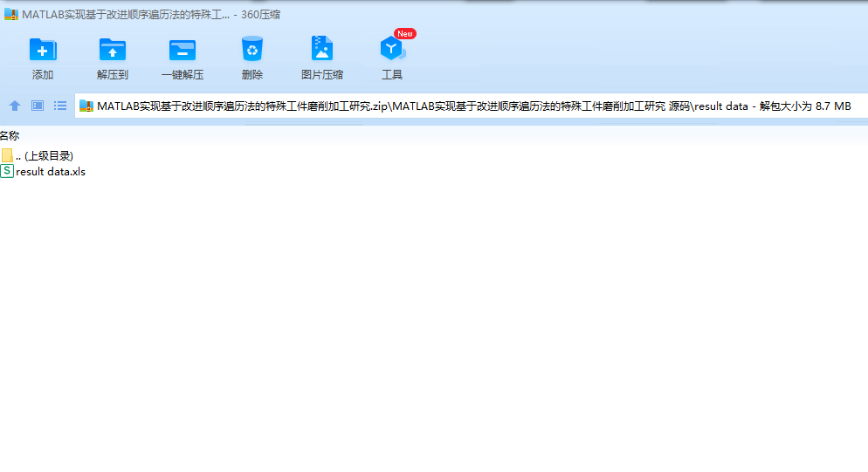Click the archive icon in address bar

pos(86,106)
